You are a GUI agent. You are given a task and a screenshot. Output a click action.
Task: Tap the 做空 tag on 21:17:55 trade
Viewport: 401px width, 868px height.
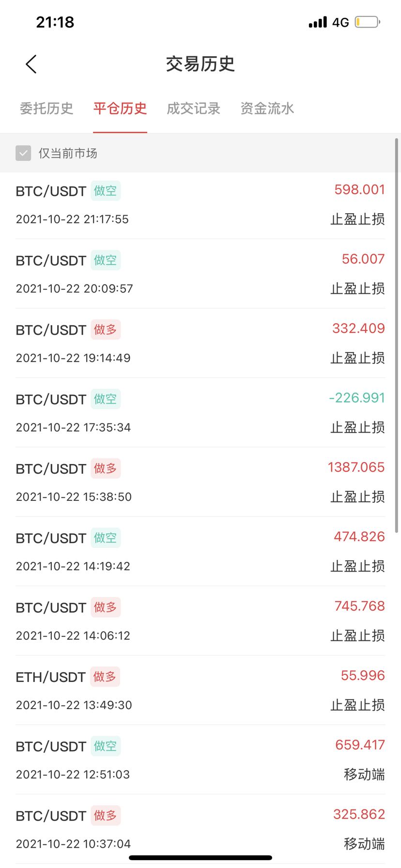point(106,191)
